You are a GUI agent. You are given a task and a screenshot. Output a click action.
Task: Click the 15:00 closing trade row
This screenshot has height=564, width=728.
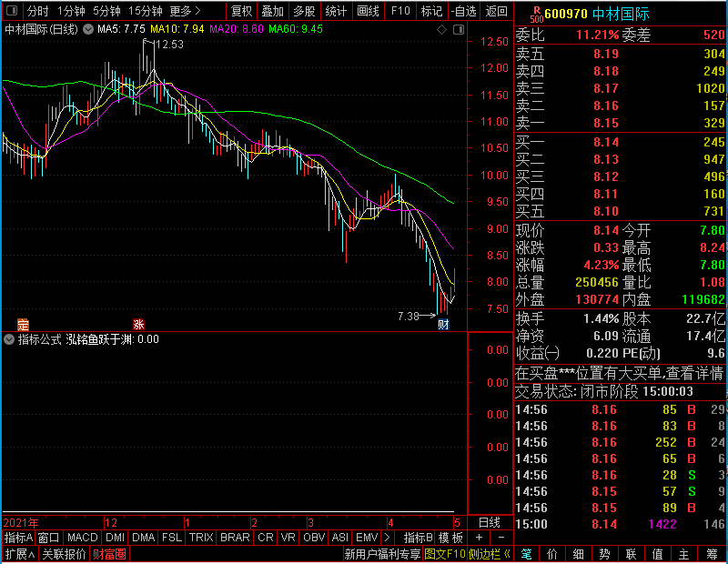621,524
